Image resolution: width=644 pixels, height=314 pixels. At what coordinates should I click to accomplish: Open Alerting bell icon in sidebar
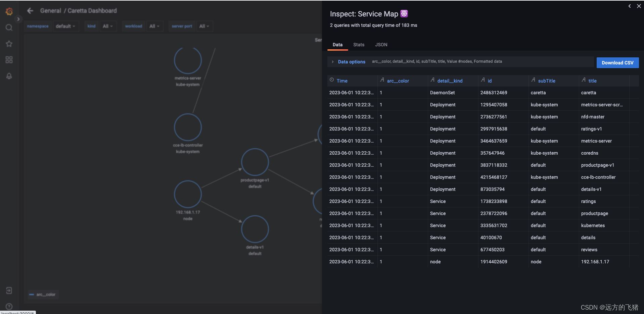[9, 76]
